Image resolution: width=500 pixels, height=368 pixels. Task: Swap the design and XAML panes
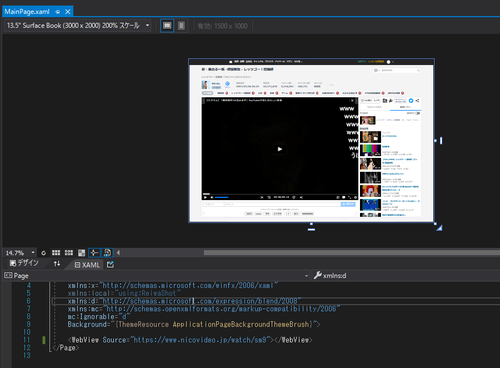point(57,264)
